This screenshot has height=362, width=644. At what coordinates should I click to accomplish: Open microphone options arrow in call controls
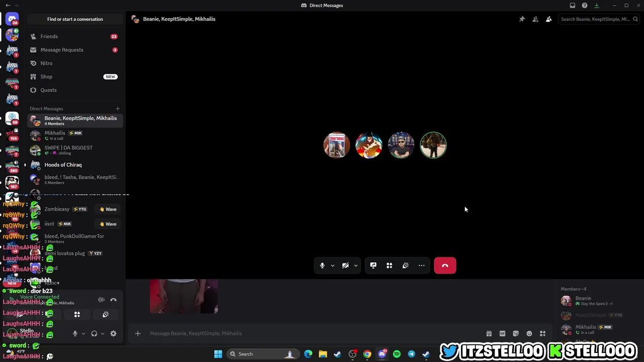coord(333,265)
